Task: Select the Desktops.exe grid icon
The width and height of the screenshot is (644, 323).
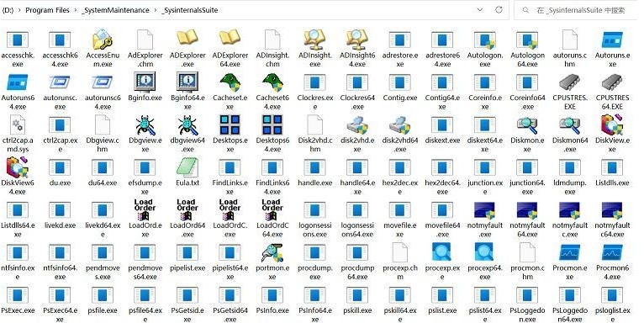Action: (x=230, y=125)
